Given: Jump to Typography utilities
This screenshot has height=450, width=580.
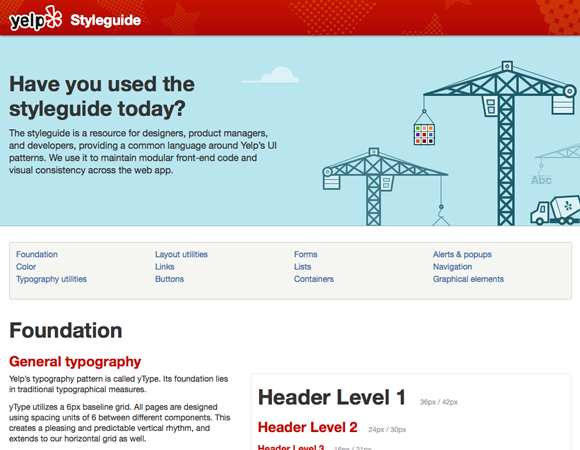Looking at the screenshot, I should (51, 279).
